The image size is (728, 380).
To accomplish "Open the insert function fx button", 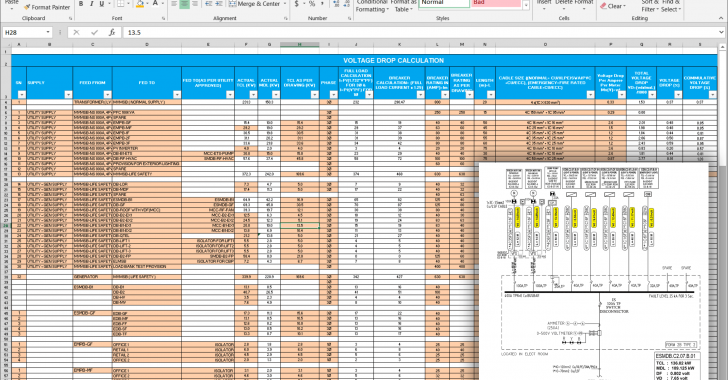I will 112,33.
